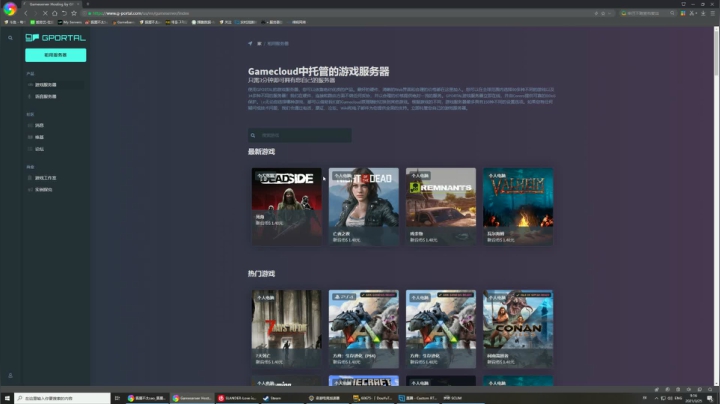Screen dimensions: 720x404
Task: Click the breadcrumb home icon
Action: pos(259,44)
